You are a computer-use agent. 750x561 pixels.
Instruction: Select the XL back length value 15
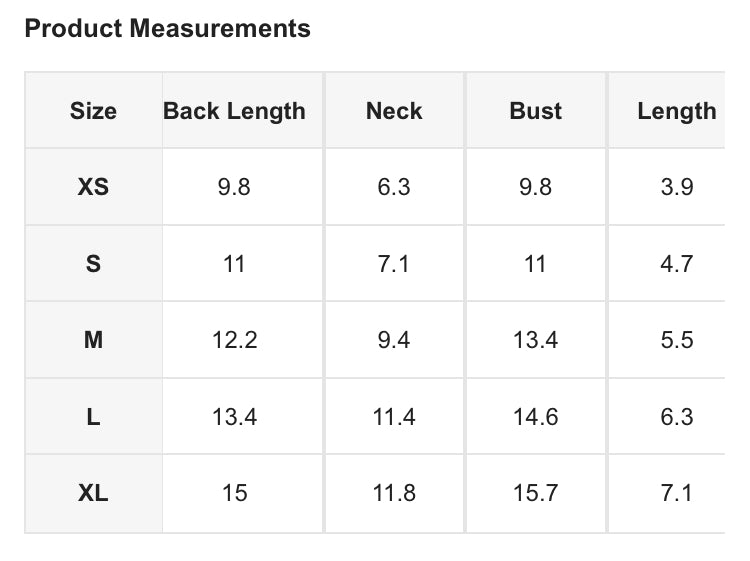click(x=235, y=493)
